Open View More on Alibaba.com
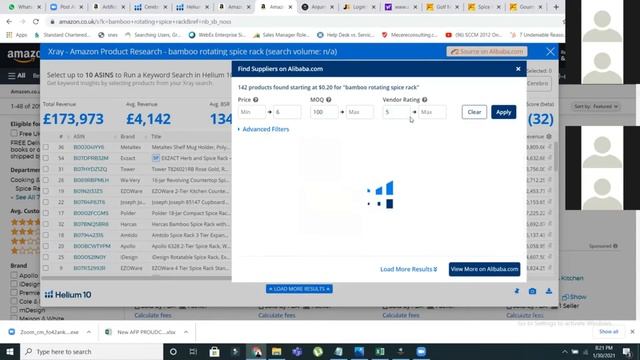This screenshot has width=640, height=360. tap(484, 269)
